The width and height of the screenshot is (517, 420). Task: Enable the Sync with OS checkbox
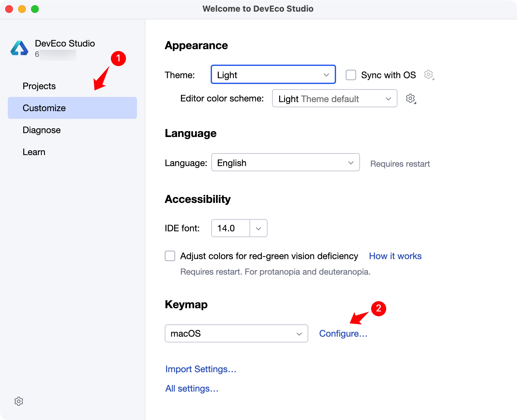click(x=351, y=75)
